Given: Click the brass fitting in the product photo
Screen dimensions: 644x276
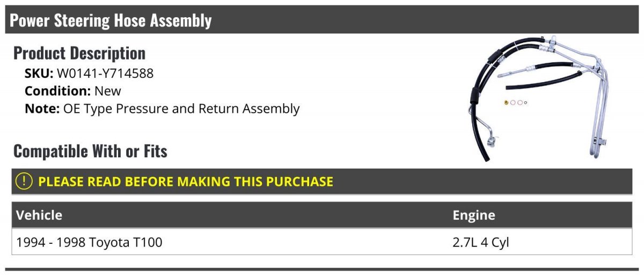Looking at the screenshot, I should point(506,103).
